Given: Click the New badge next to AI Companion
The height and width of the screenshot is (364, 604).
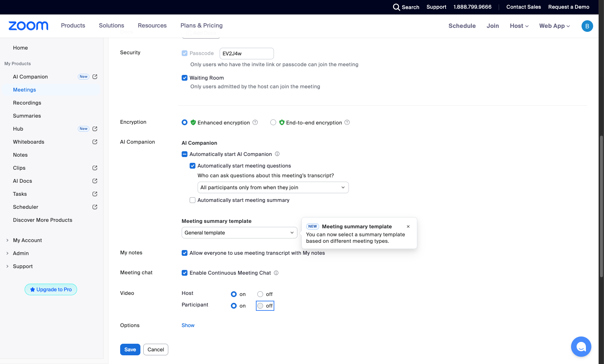Looking at the screenshot, I should pos(84,77).
